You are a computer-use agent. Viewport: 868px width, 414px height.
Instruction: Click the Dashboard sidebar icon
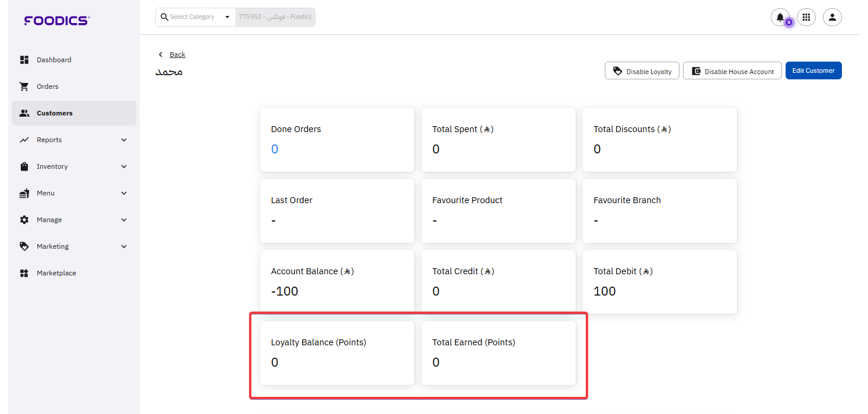[24, 60]
